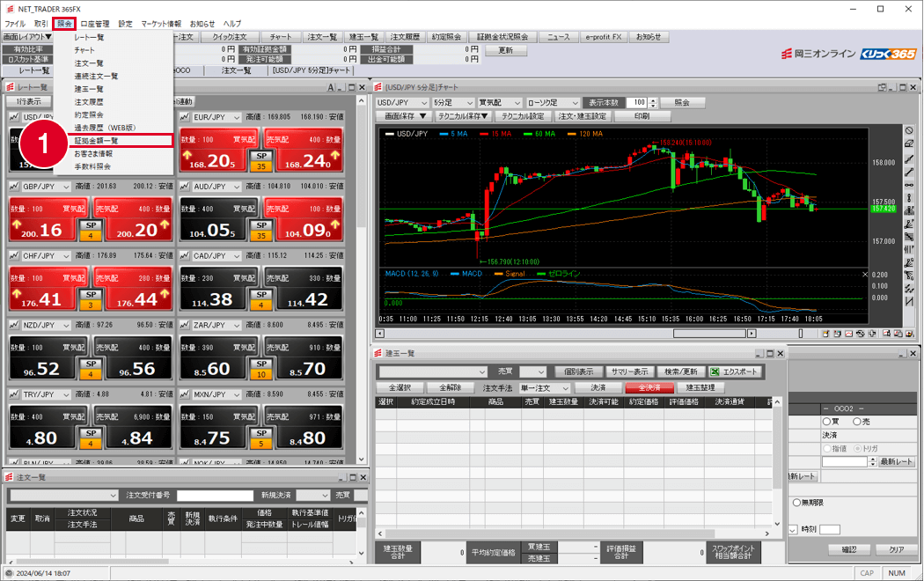Select the circle-slash drawing tool at top of chart sidebar
The height and width of the screenshot is (581, 924).
click(909, 130)
